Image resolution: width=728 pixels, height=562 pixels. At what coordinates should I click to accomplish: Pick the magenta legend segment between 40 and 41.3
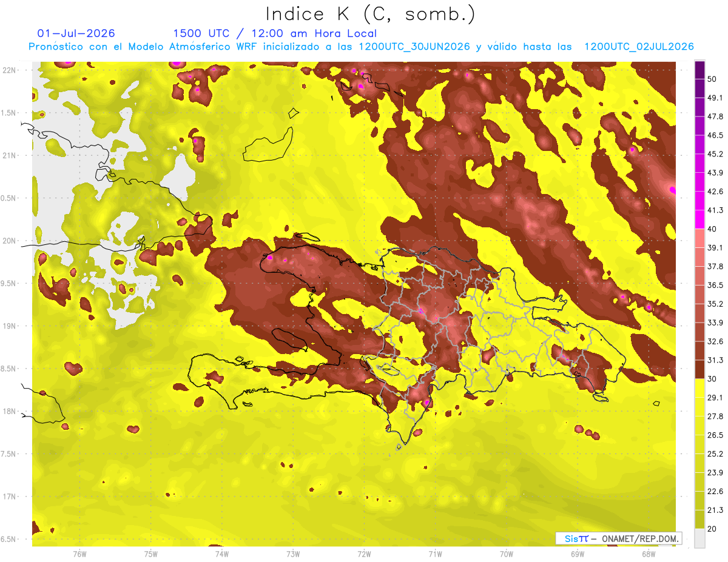[699, 219]
